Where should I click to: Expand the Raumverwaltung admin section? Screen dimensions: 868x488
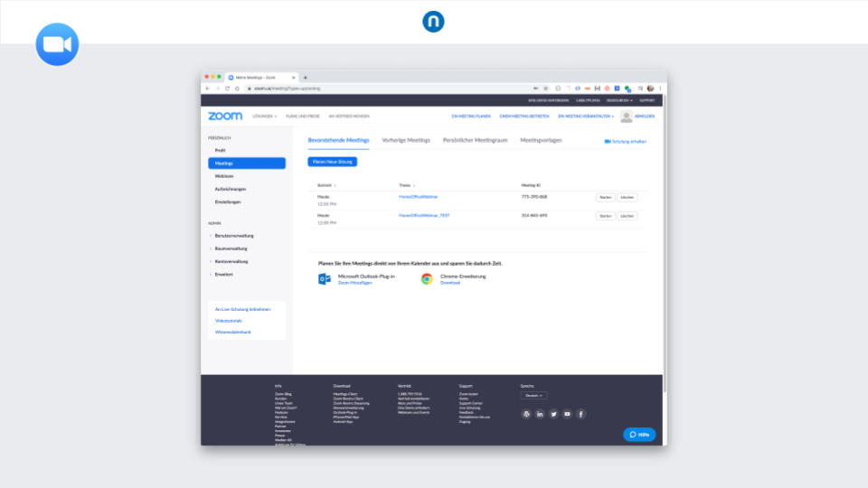(x=232, y=249)
